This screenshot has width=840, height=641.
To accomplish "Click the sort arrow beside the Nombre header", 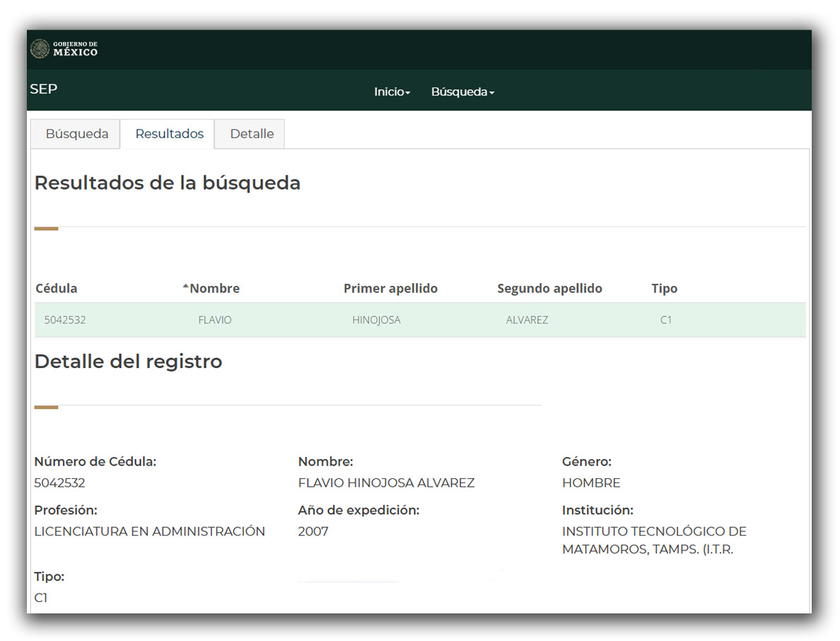I will tap(186, 287).
